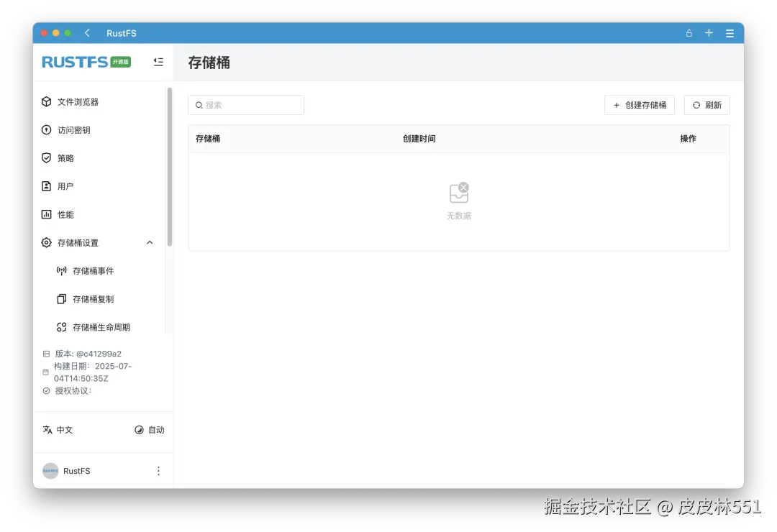777x532 pixels.
Task: Open the 性能 (Performance) monitoring page
Action: (65, 214)
